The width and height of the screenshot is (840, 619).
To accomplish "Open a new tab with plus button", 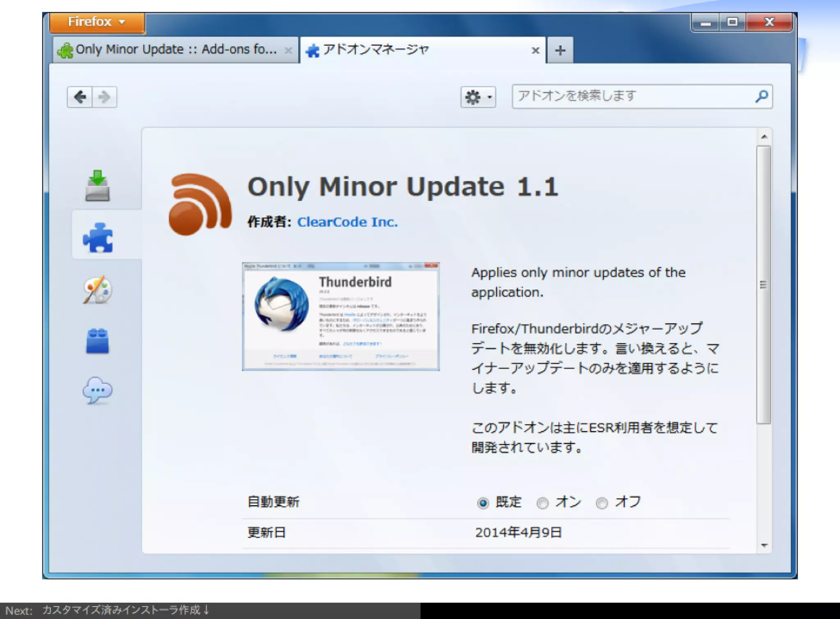I will point(560,50).
